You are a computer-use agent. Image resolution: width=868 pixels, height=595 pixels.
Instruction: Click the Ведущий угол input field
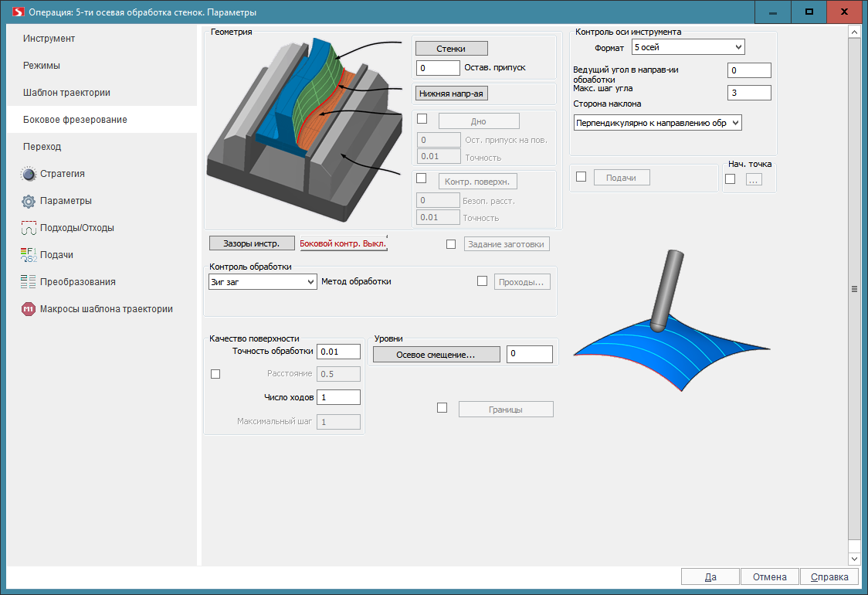(750, 70)
